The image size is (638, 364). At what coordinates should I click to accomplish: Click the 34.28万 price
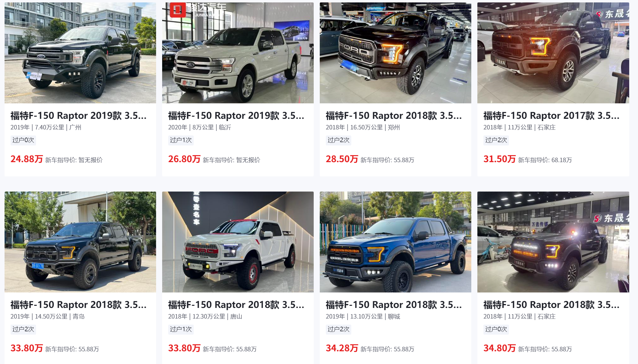[342, 348]
